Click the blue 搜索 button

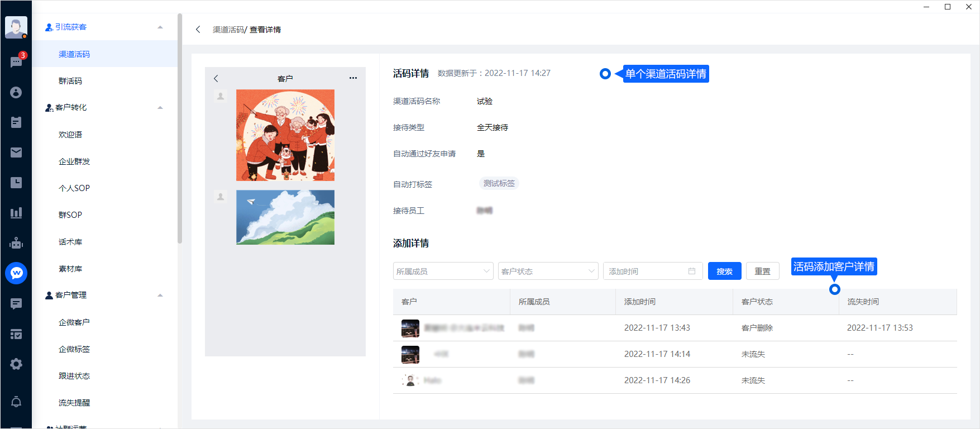pyautogui.click(x=724, y=271)
